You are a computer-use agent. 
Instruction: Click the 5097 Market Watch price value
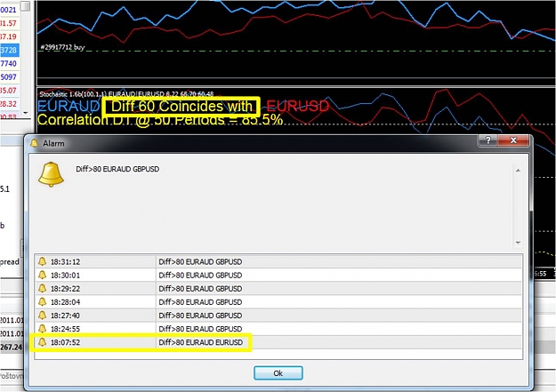tap(9, 77)
